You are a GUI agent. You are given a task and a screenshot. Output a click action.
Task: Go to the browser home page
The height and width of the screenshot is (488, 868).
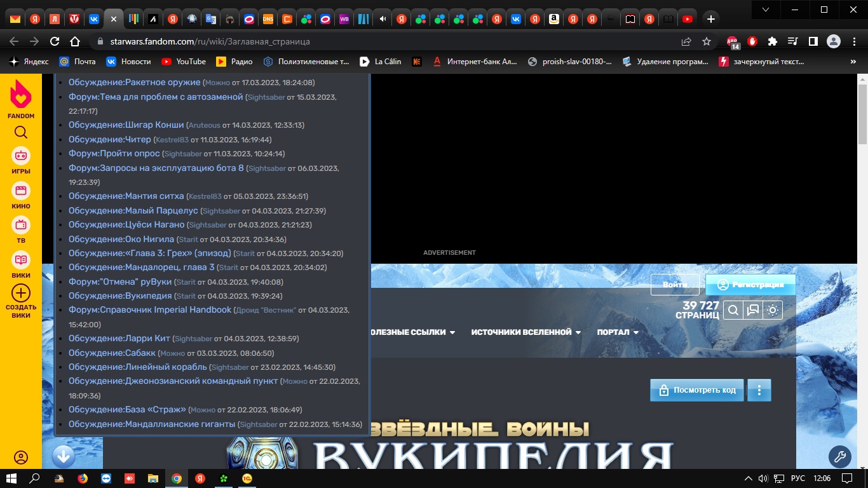pos(75,41)
